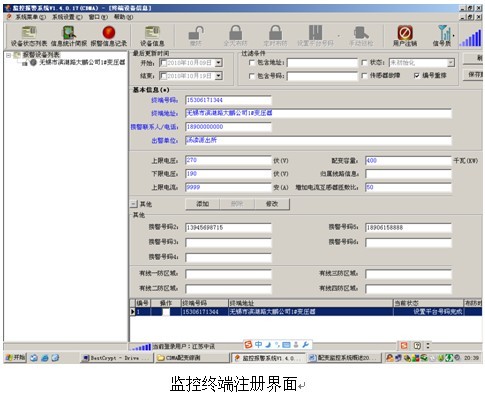Screen dimensions: 485x395
Task: Click the 手动巡检 toolbar icon
Action: pyautogui.click(x=361, y=36)
